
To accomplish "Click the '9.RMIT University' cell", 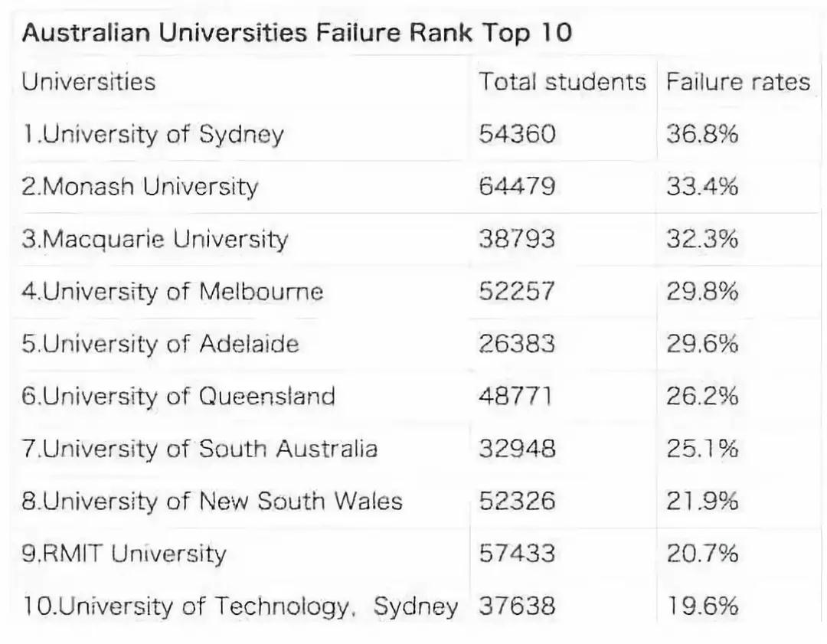I will pyautogui.click(x=124, y=554).
